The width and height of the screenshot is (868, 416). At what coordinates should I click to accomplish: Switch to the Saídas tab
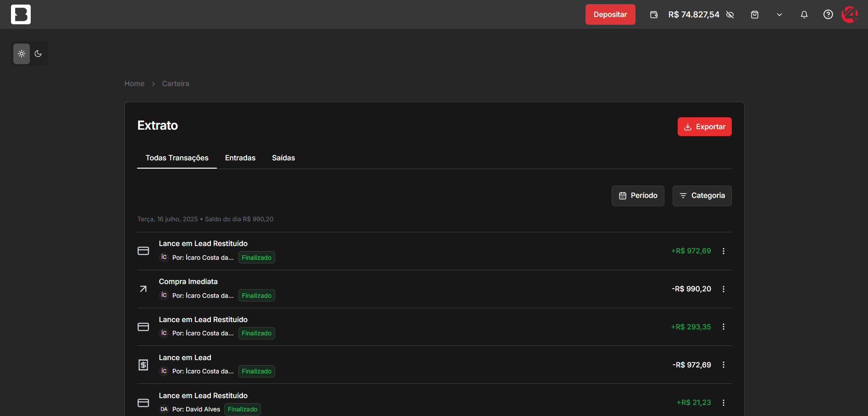point(283,158)
